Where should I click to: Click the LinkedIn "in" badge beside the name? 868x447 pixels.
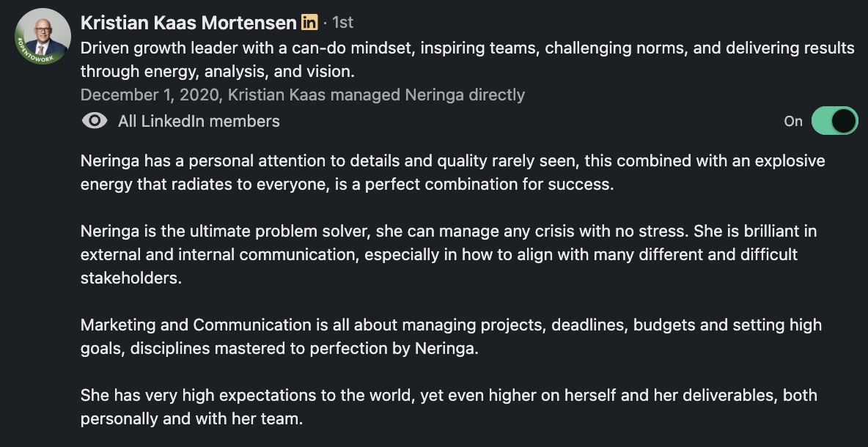309,23
